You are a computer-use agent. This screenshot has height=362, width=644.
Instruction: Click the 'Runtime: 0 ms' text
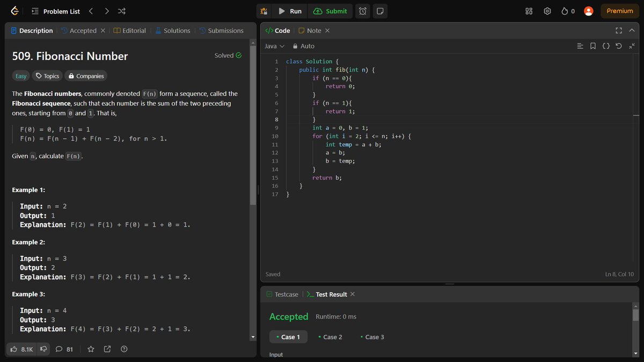pos(336,316)
